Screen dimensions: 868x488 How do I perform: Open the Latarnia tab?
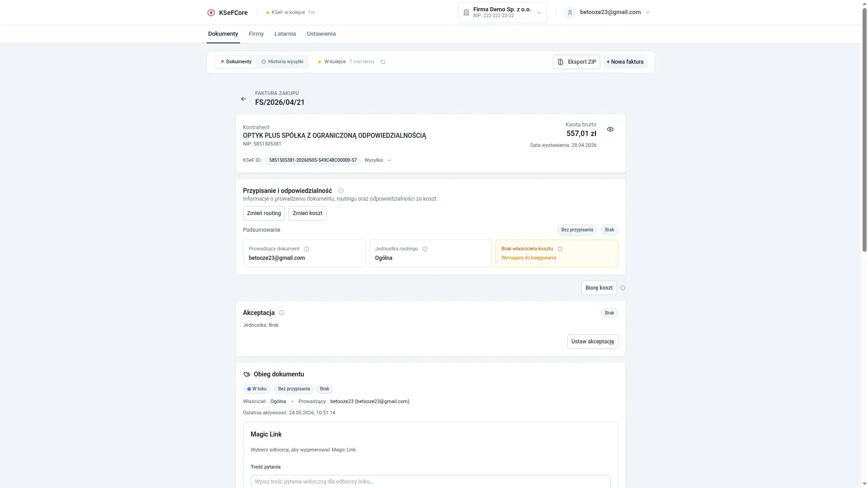285,34
